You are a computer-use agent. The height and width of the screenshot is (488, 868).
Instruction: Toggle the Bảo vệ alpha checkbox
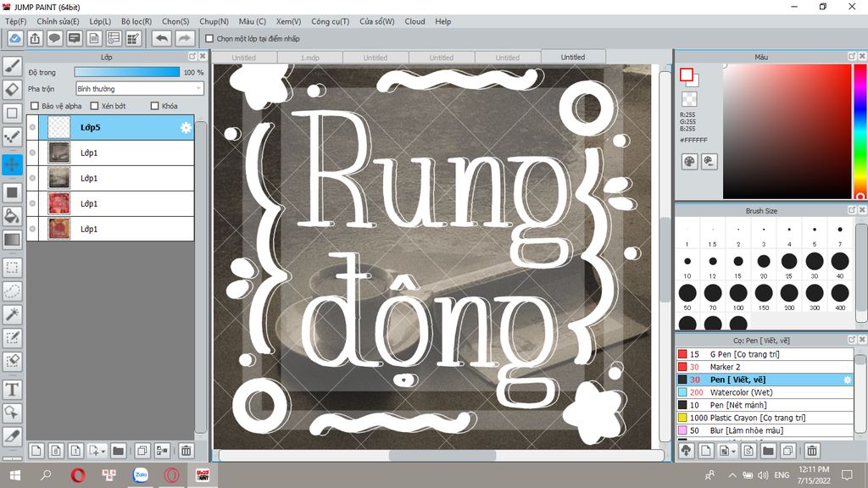[35, 106]
